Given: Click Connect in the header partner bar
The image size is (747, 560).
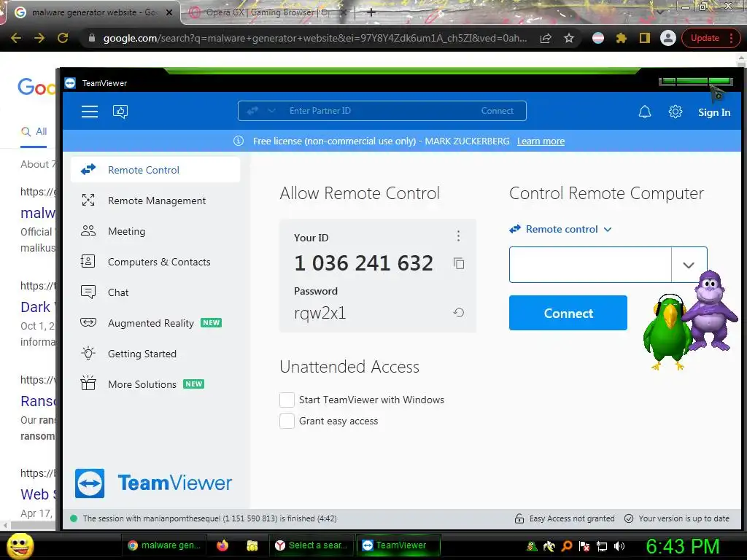Looking at the screenshot, I should (497, 111).
